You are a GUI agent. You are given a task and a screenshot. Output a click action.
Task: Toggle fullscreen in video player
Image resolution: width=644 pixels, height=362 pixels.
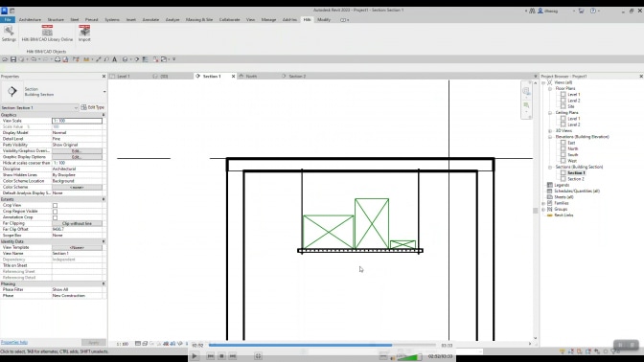tap(259, 356)
